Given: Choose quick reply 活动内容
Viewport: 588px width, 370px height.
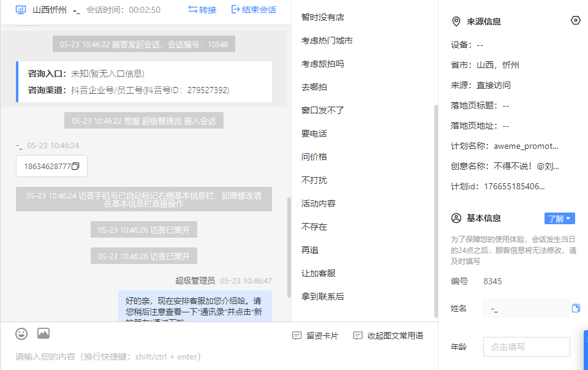Looking at the screenshot, I should (318, 203).
